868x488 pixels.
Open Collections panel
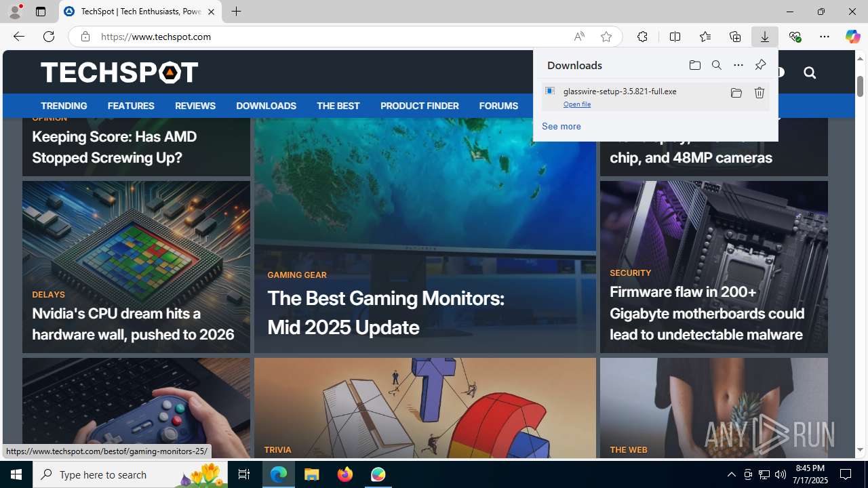pos(734,37)
